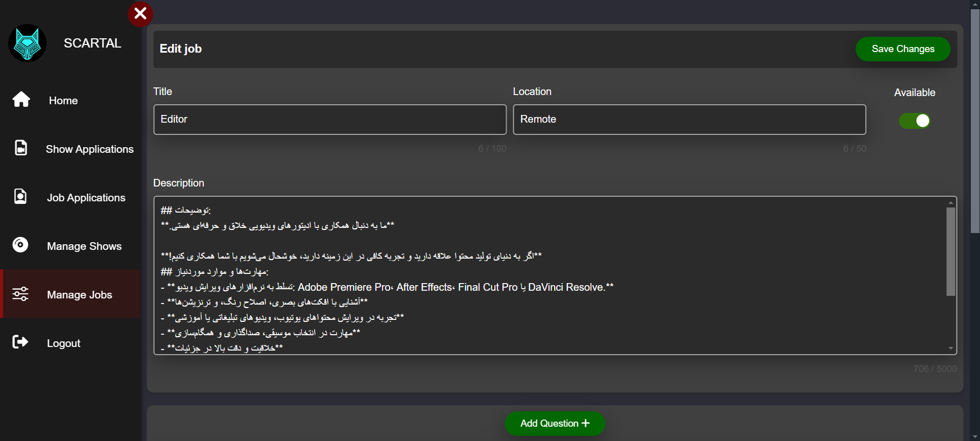This screenshot has width=980, height=441.
Task: Click the Home house icon
Action: [21, 99]
